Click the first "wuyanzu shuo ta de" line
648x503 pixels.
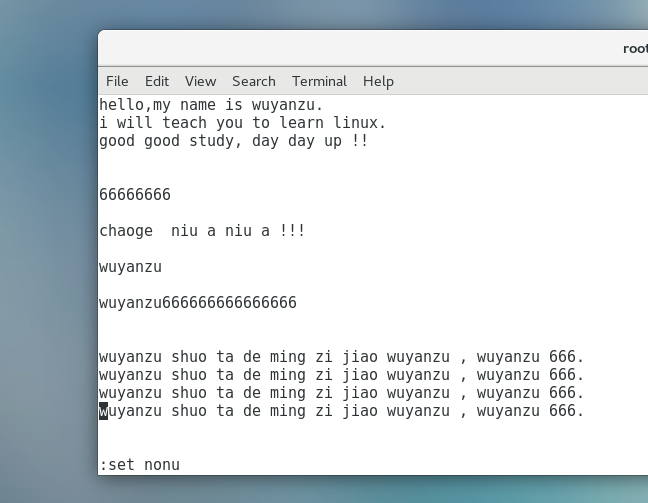tap(340, 357)
